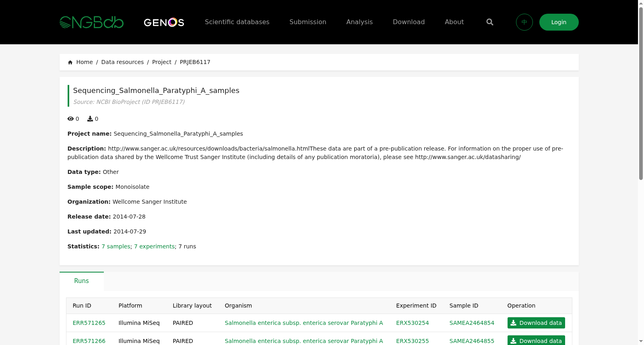Click the home icon in breadcrumb
The height and width of the screenshot is (345, 644).
click(x=70, y=62)
